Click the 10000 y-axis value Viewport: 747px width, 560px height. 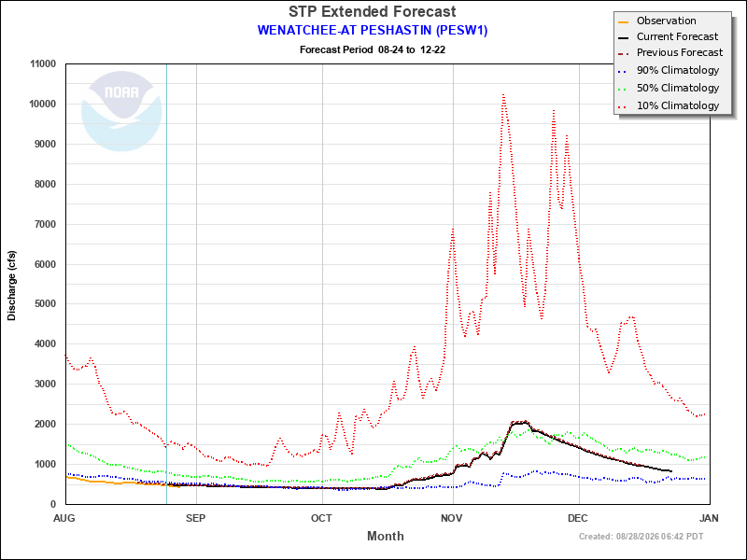click(43, 105)
